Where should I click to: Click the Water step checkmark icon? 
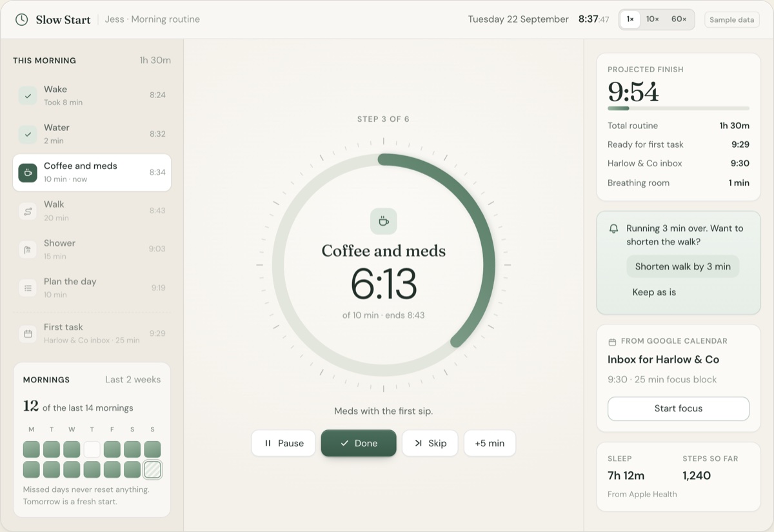click(28, 134)
